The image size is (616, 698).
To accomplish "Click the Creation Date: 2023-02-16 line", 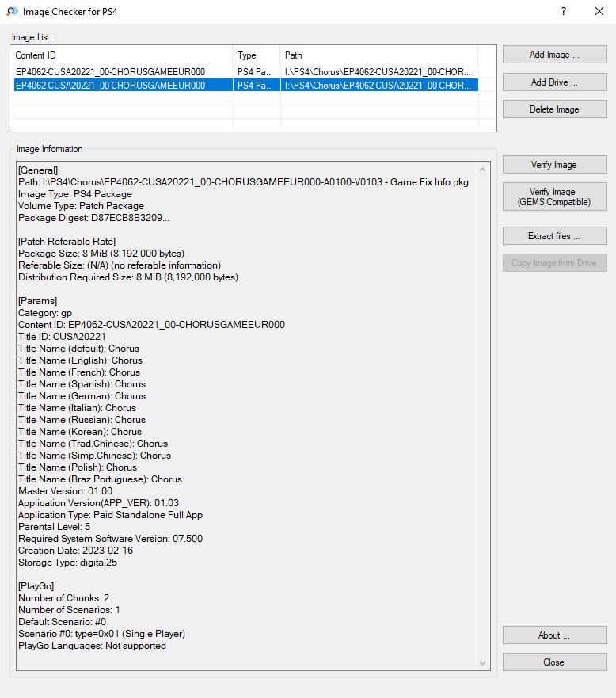I will pyautogui.click(x=75, y=550).
